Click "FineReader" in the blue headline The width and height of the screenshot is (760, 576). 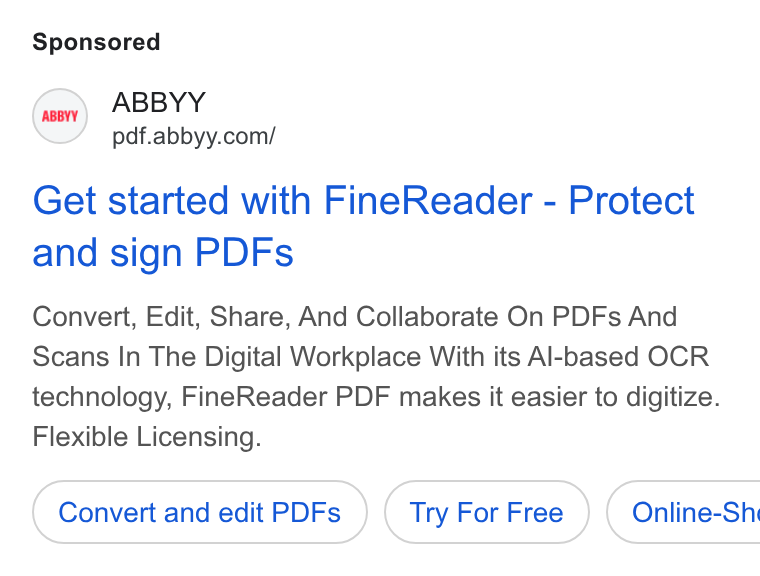tap(428, 200)
